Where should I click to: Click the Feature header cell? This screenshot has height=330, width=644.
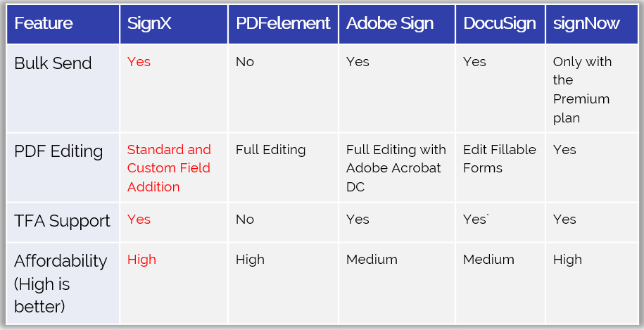tap(63, 24)
